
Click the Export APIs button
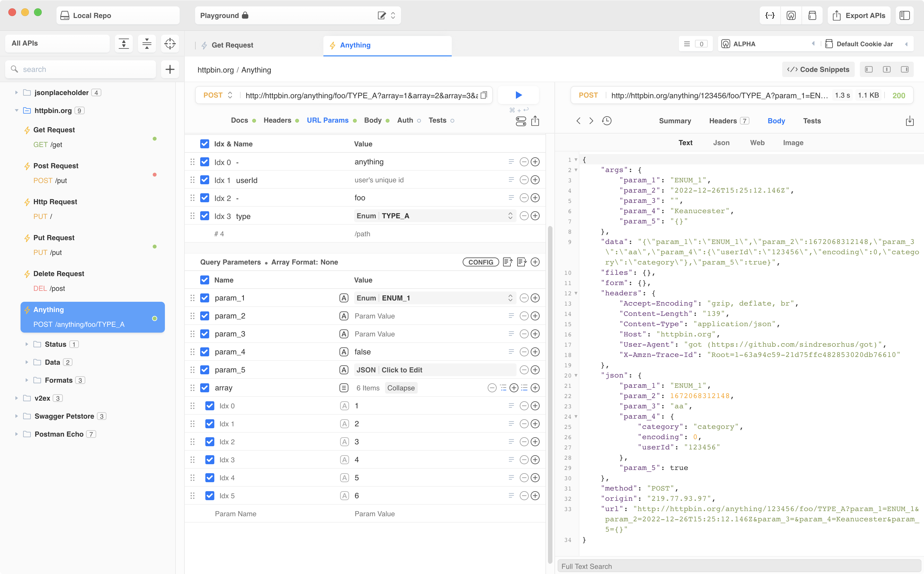[x=859, y=15]
